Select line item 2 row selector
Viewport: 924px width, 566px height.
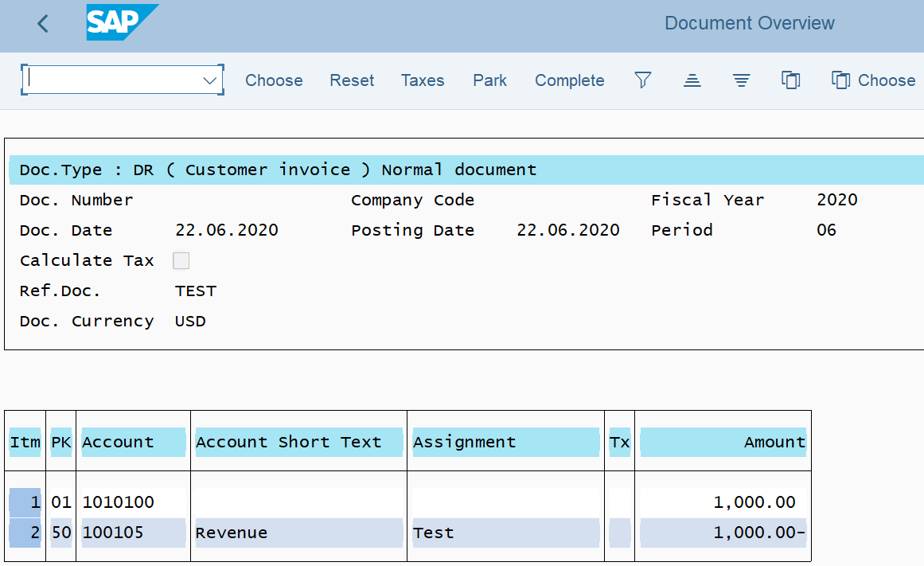[x=25, y=533]
